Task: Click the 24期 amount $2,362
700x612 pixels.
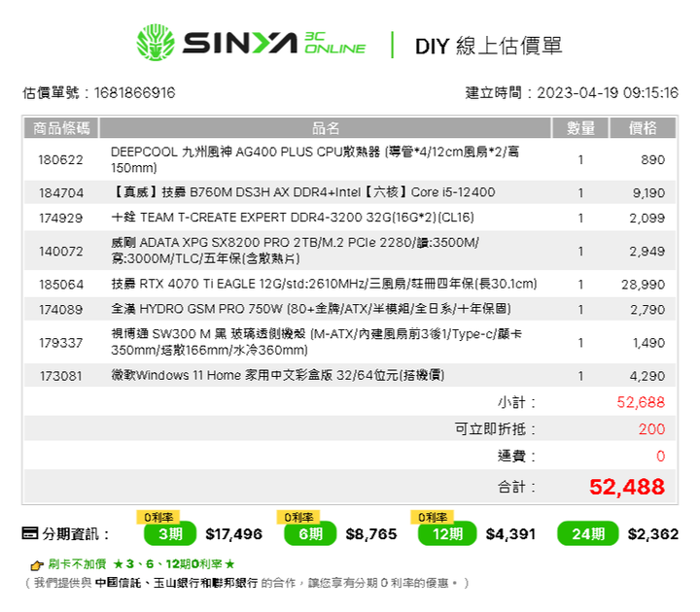Action: pos(653,534)
